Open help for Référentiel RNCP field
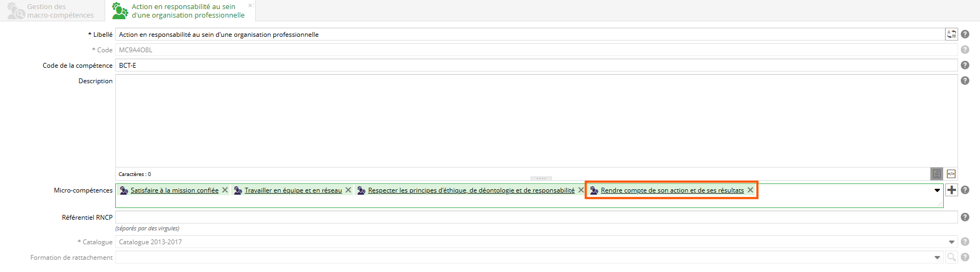Screen dimensions: 980x272 click(x=965, y=217)
